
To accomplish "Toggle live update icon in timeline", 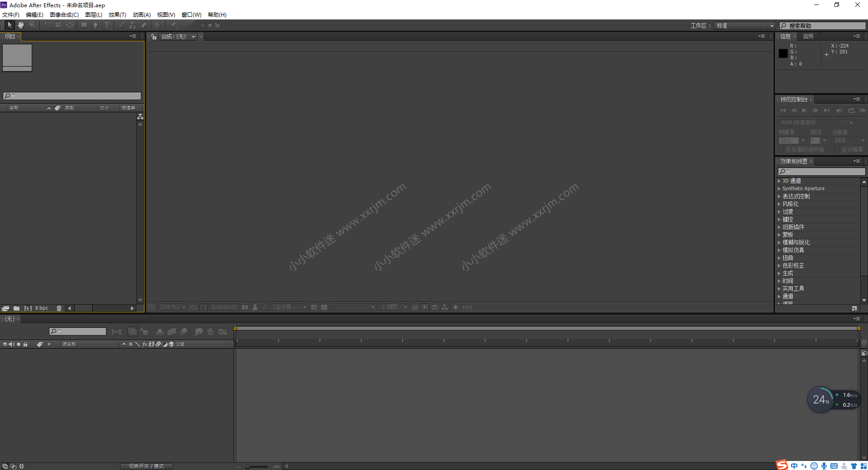I will pyautogui.click(x=132, y=331).
